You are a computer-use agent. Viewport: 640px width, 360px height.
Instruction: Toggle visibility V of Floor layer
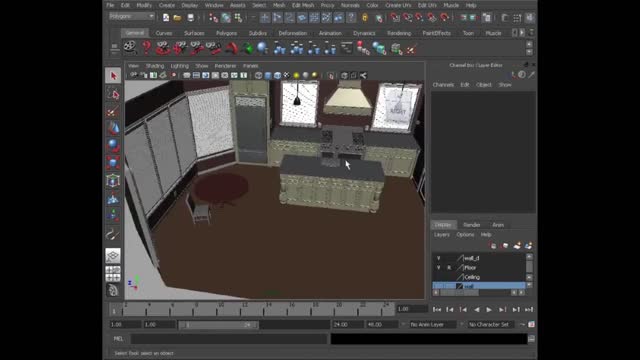pos(439,268)
